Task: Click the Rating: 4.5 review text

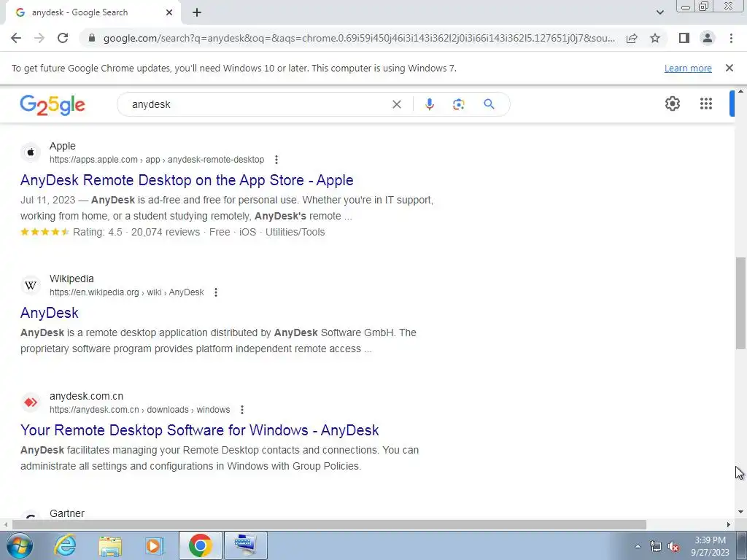Action: tap(98, 233)
